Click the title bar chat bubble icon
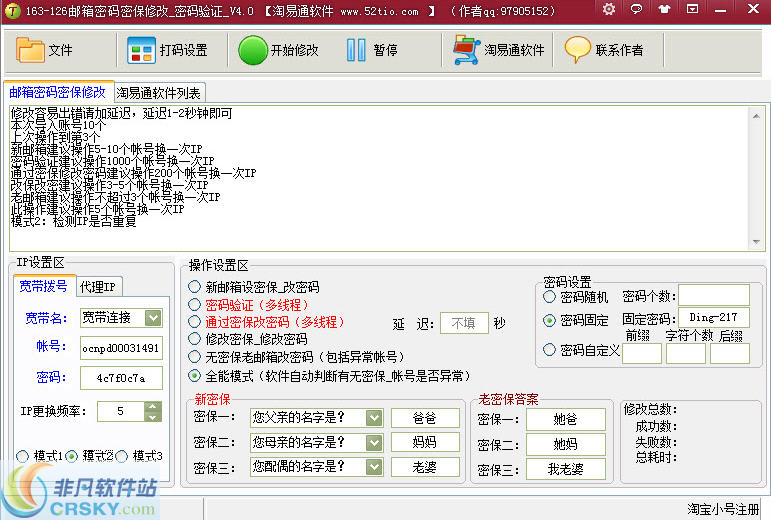Image resolution: width=771 pixels, height=520 pixels. pyautogui.click(x=636, y=9)
